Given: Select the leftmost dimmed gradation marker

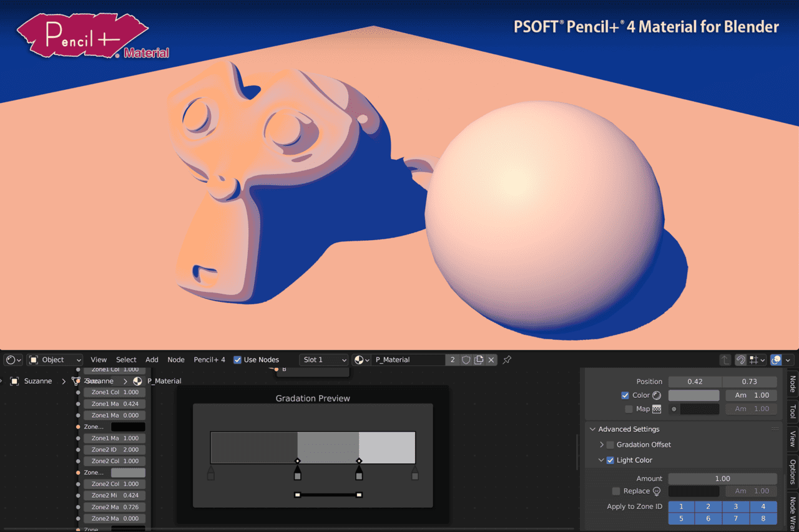Looking at the screenshot, I should [x=211, y=473].
